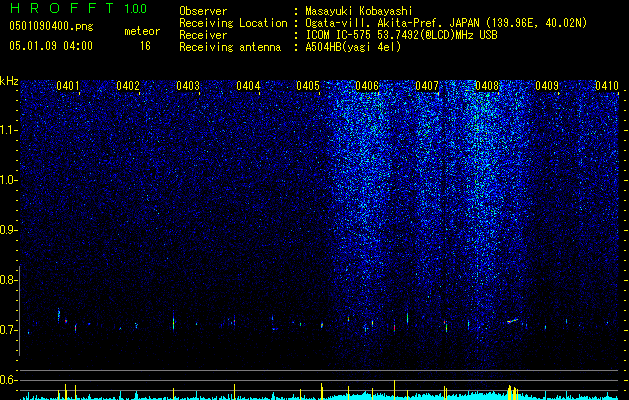Click the 0409 time marker

(547, 86)
